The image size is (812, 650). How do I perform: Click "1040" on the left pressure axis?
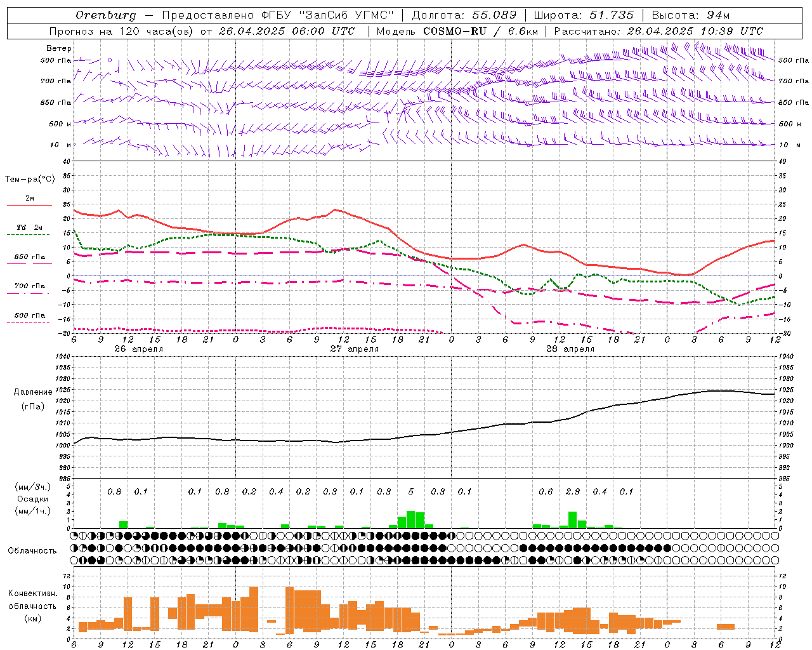[62, 357]
